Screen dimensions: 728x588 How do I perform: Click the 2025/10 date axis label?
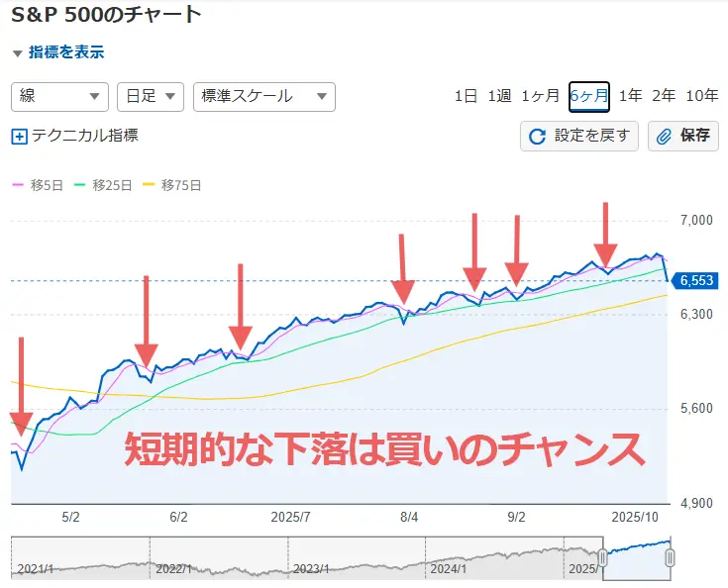coord(635,517)
